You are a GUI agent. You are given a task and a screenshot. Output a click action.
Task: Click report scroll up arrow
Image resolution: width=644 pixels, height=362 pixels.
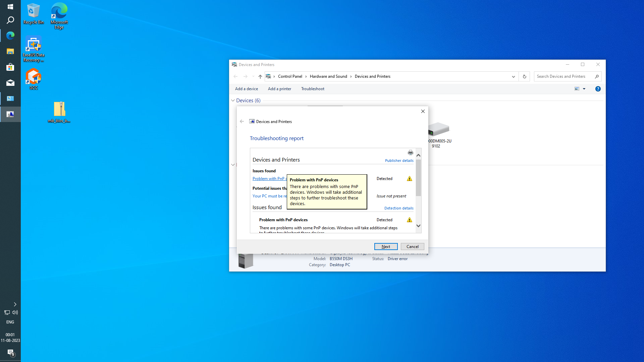[x=418, y=155]
